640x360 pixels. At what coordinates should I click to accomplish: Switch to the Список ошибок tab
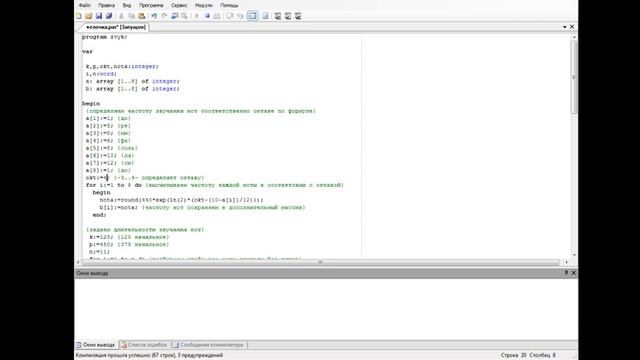(x=144, y=345)
